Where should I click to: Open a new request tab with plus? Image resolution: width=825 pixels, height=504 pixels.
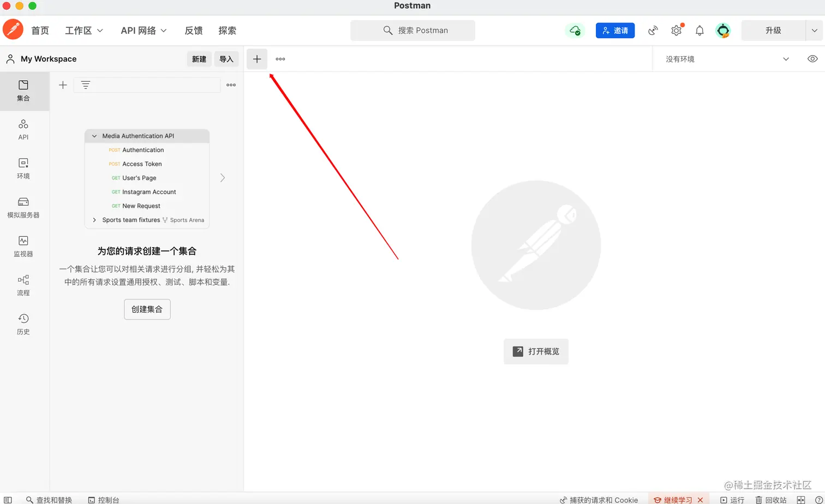[257, 59]
